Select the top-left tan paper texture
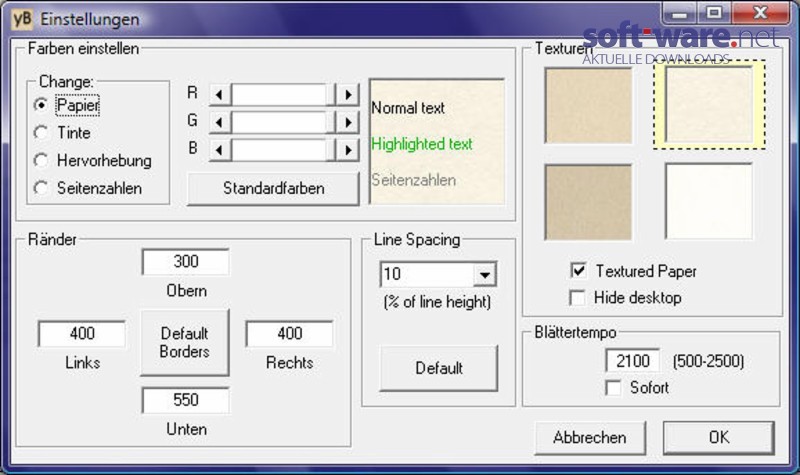 coord(588,106)
